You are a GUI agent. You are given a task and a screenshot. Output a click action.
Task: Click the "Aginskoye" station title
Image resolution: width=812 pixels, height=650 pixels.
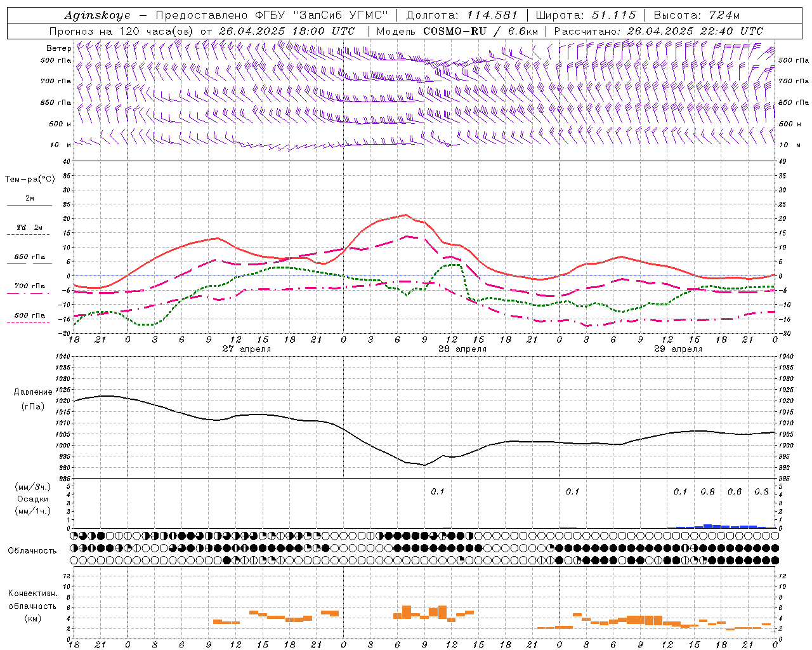point(97,15)
